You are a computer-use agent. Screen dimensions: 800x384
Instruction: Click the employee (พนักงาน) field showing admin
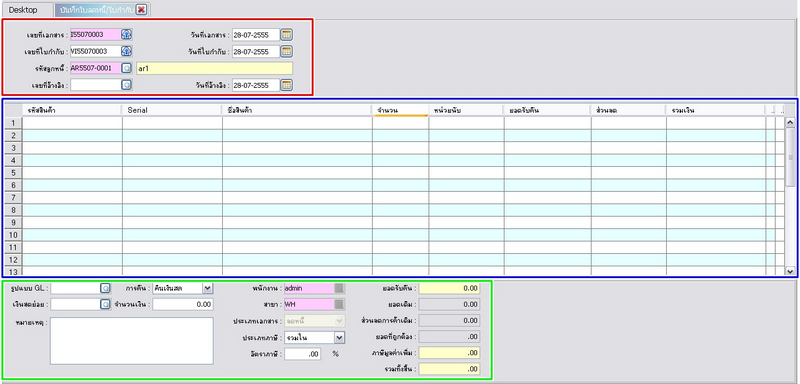click(x=309, y=288)
